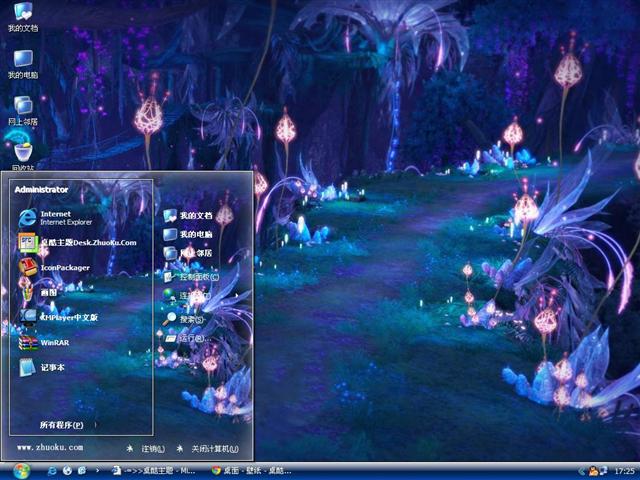
Task: Launch Internet Explorer from quick launch bar
Action: coord(52,471)
